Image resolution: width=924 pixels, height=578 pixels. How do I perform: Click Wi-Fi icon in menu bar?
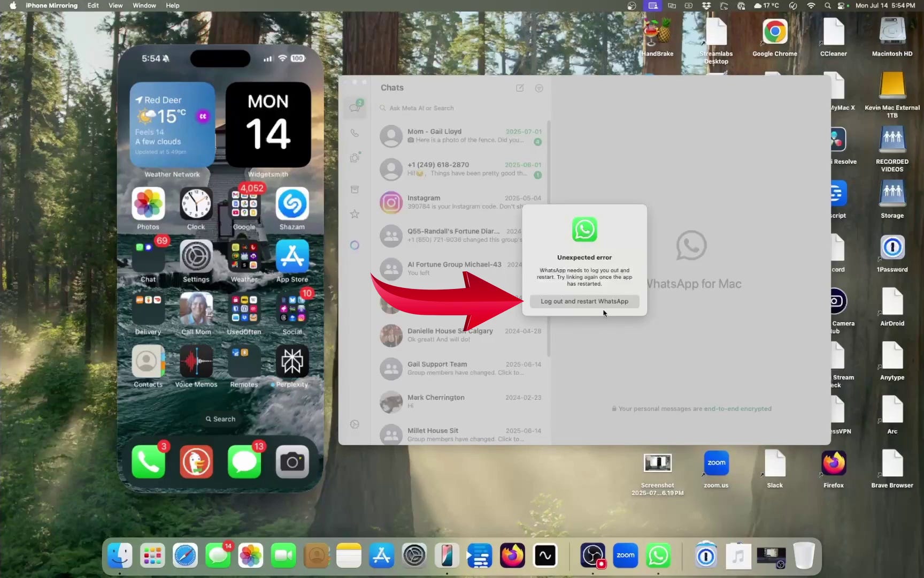(x=811, y=5)
